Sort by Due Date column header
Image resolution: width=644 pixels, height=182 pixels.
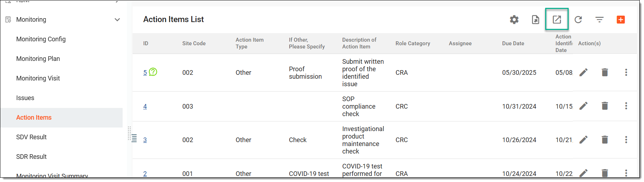(x=513, y=43)
